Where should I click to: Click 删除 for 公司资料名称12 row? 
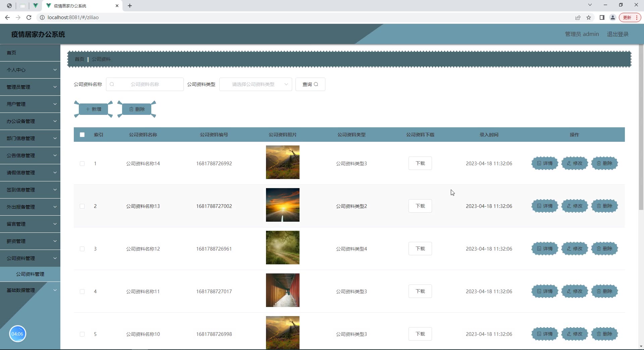pos(604,249)
